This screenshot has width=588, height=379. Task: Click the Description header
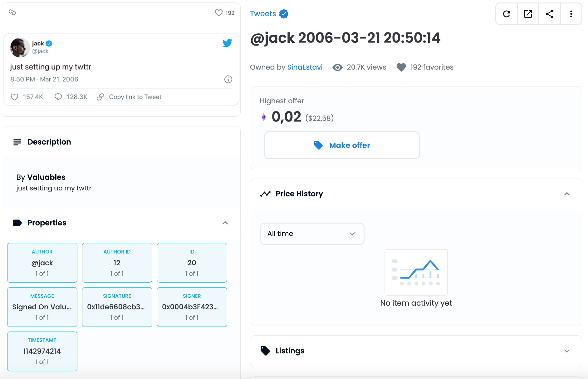[x=49, y=142]
